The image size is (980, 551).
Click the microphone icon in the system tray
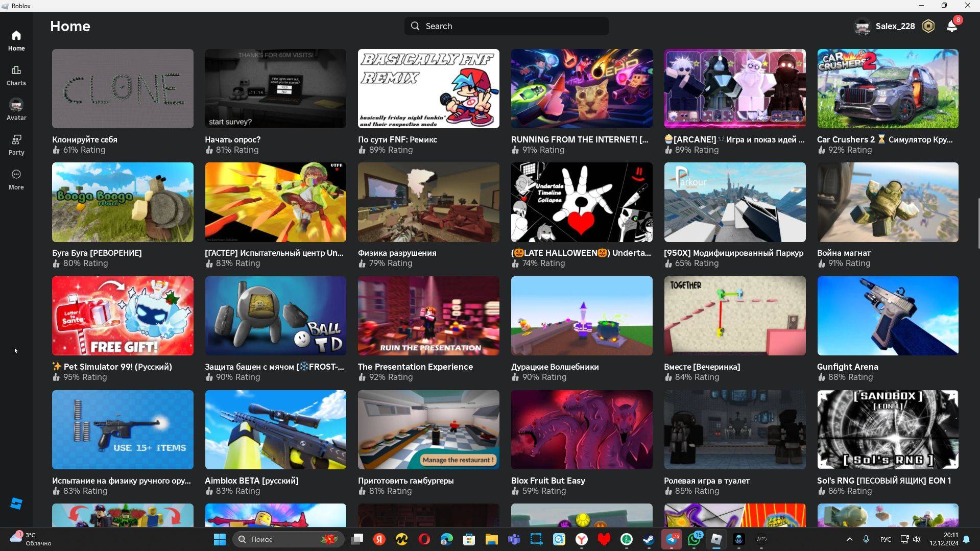click(x=866, y=539)
